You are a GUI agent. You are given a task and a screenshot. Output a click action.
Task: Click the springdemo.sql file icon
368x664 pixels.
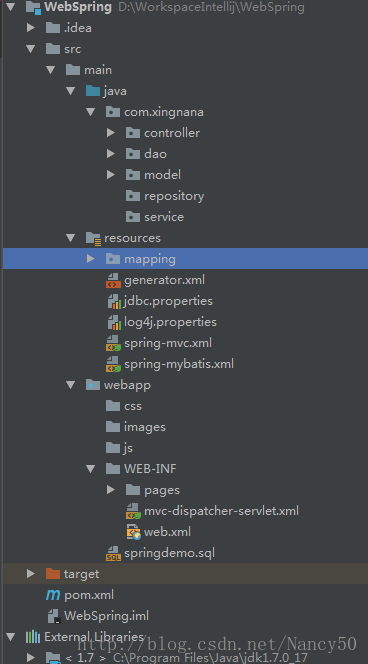[113, 553]
